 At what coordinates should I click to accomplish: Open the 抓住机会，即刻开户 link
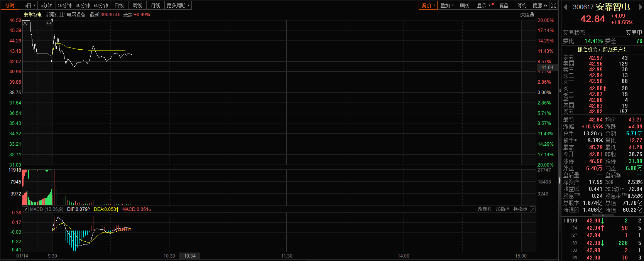(602, 49)
